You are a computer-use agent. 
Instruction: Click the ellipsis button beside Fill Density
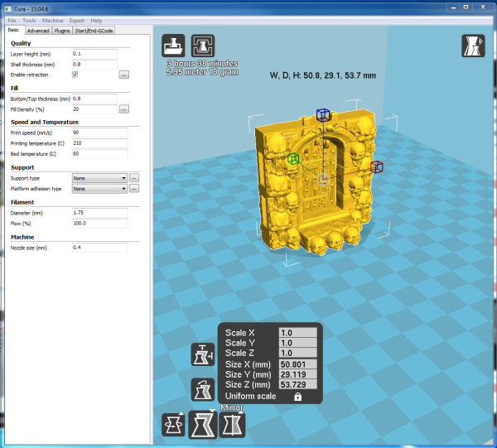tap(124, 108)
